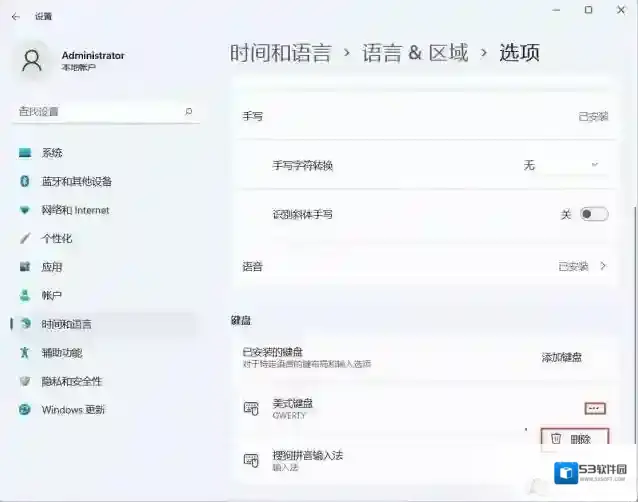Open Windows 更新 page
Screen dimensions: 638x502
(72, 410)
